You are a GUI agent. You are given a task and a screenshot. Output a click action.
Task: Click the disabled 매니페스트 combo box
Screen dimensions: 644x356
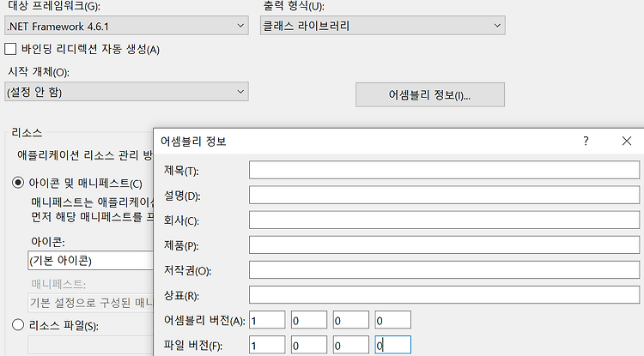(x=91, y=303)
